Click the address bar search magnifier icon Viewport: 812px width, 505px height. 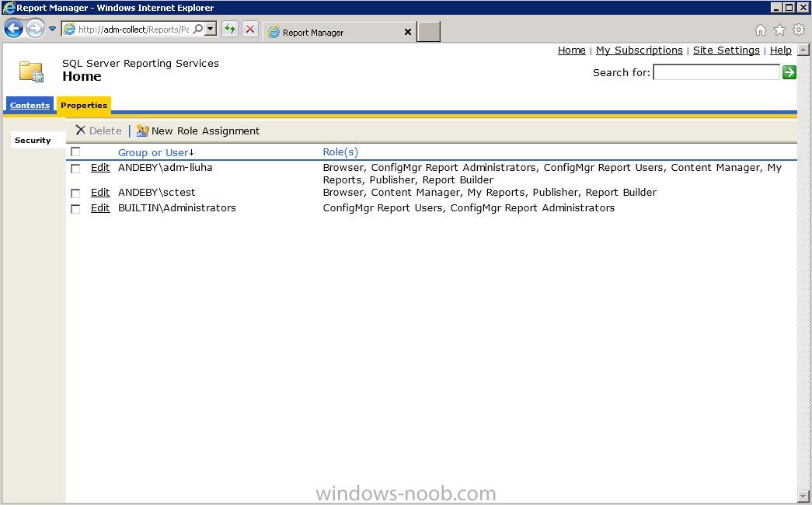pos(198,29)
